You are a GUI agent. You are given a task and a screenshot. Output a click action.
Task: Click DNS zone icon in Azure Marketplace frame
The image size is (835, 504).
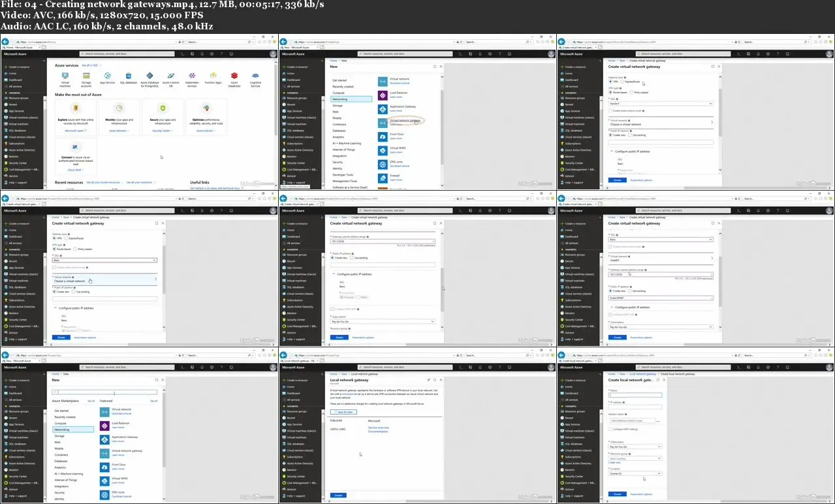click(x=104, y=494)
